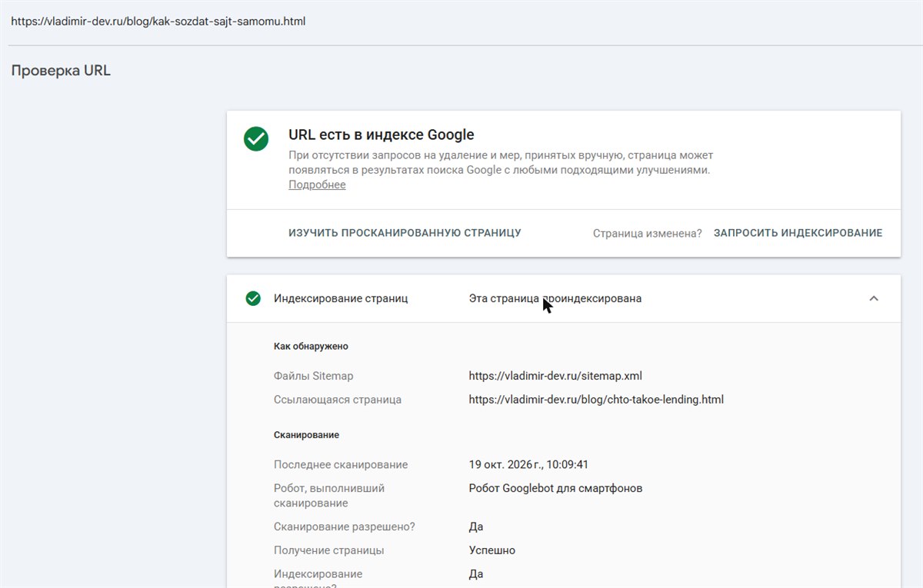Click the description paragraph about manual actions
Viewport: 923px width, 588px height.
pos(499,162)
